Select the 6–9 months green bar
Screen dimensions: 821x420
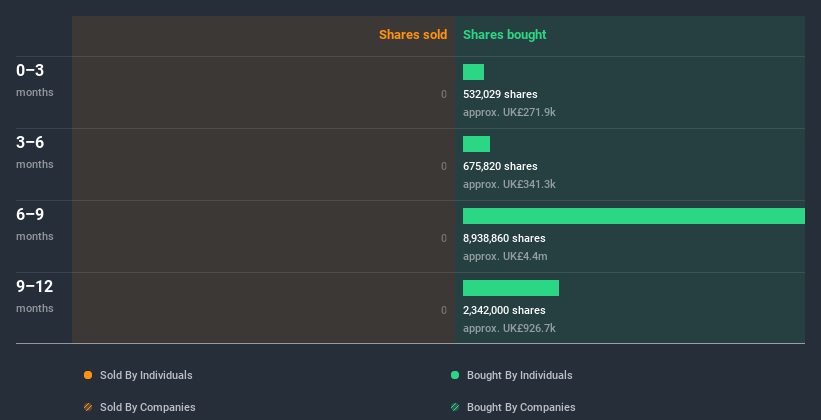[634, 216]
